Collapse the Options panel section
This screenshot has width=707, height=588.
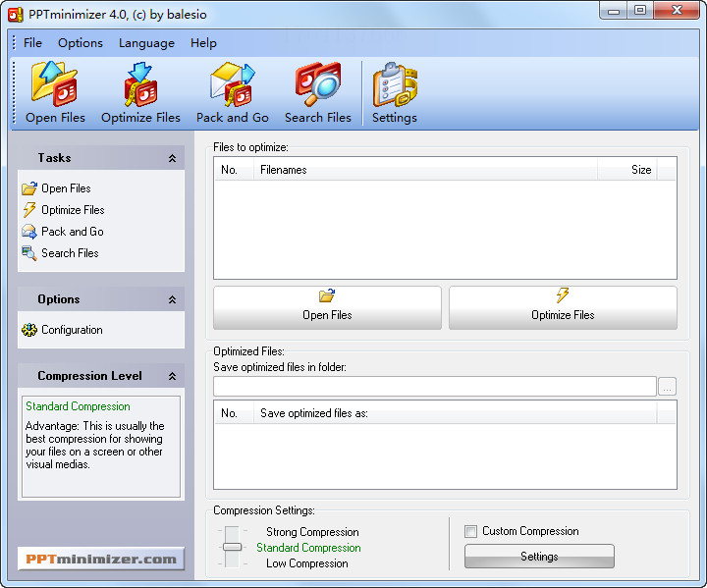click(172, 299)
